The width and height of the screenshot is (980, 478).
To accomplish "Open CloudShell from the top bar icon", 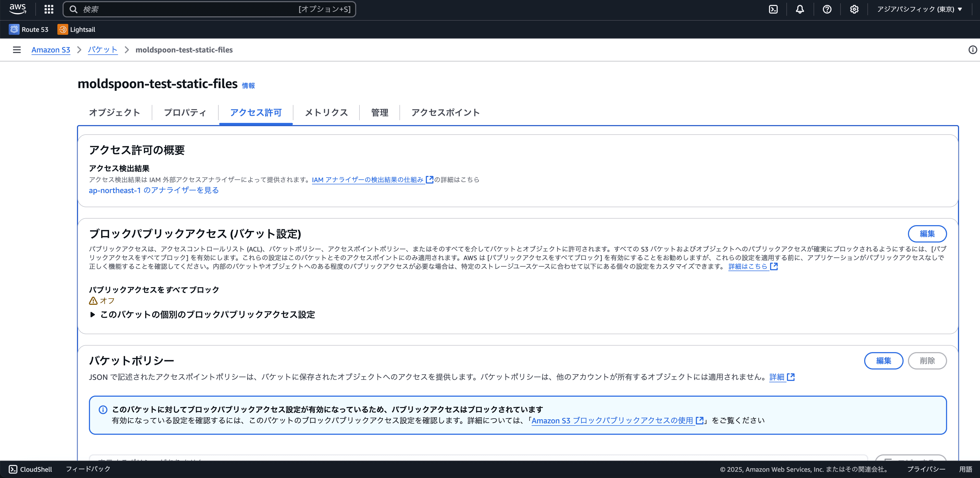I will click(773, 9).
